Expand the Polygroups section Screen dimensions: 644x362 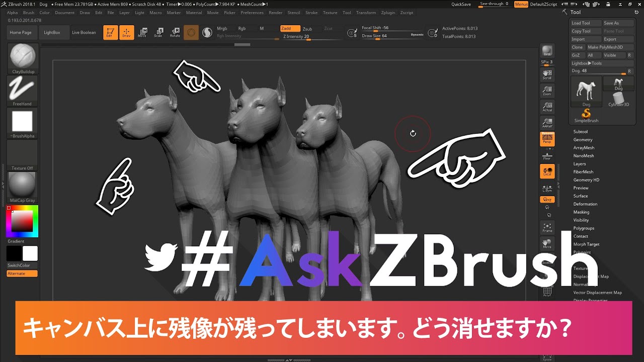pos(584,228)
